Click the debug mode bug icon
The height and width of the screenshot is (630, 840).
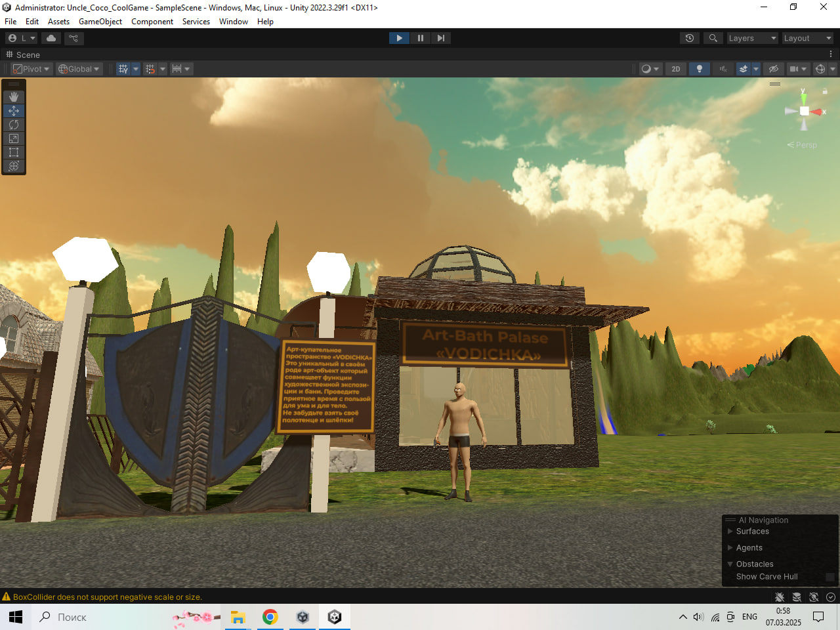[780, 597]
